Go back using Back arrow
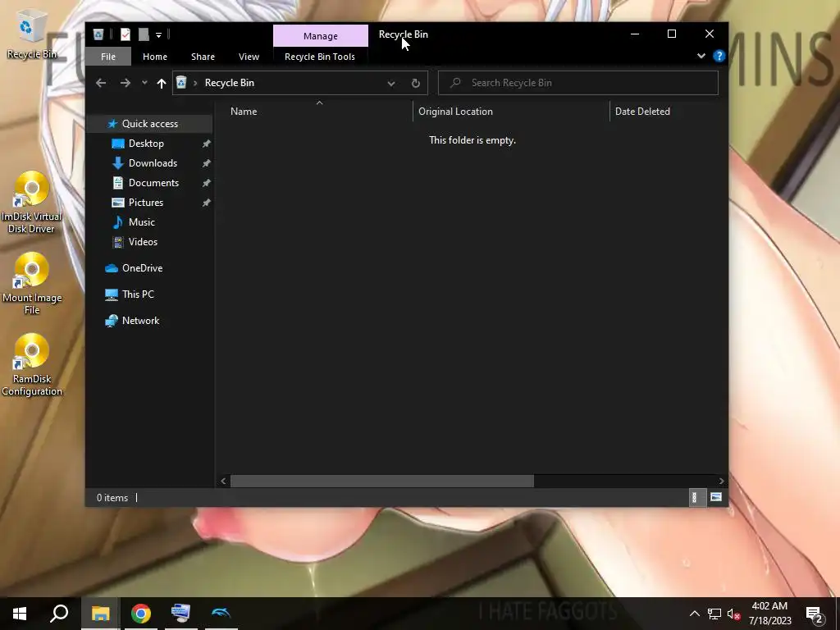Image resolution: width=840 pixels, height=630 pixels. coord(101,83)
